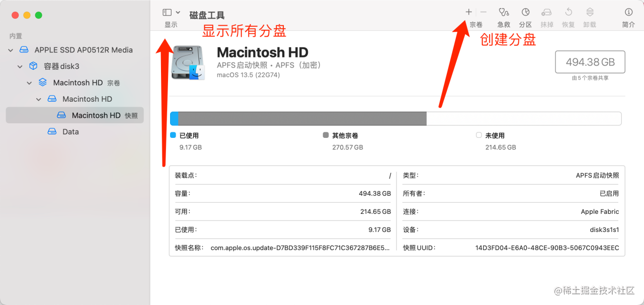Click the 270.57 GB other volumes value
Viewport: 644px width, 305px height.
348,147
